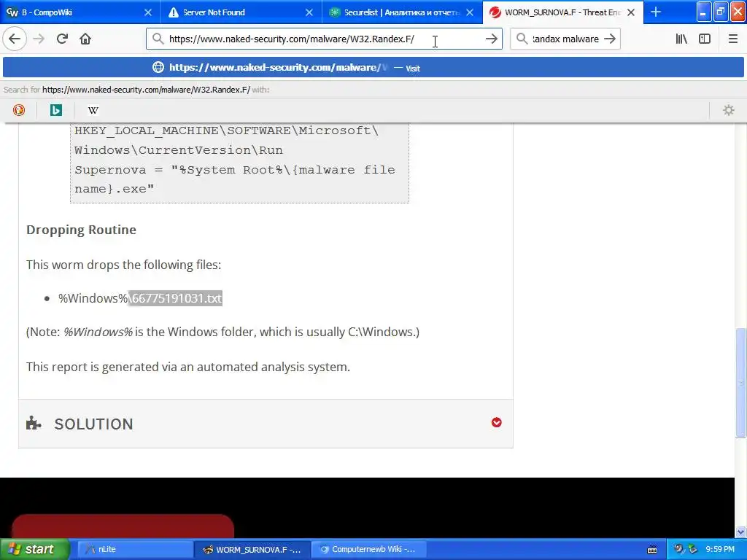The height and width of the screenshot is (560, 747).
Task: Click the magnifier icon in the search box
Action: [522, 39]
